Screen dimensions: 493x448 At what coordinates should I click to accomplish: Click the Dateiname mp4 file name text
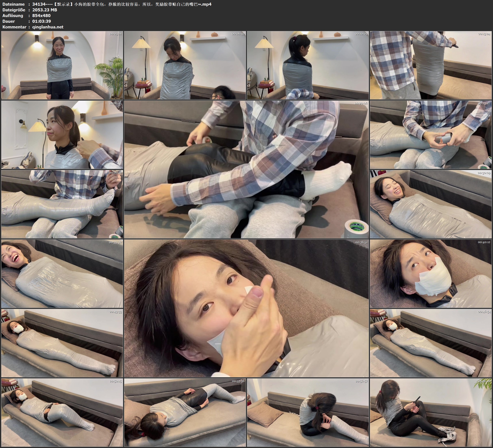coord(122,4)
